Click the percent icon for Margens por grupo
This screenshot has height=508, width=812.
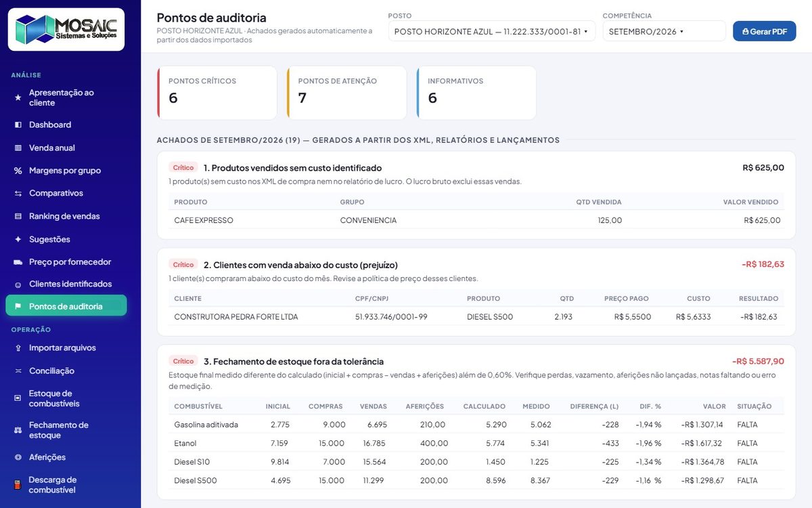(x=18, y=171)
